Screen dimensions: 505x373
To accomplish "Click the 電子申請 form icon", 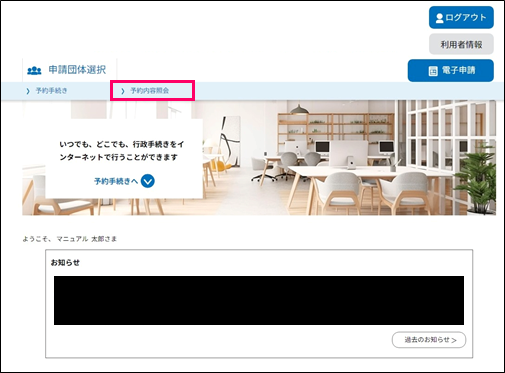I will (433, 71).
